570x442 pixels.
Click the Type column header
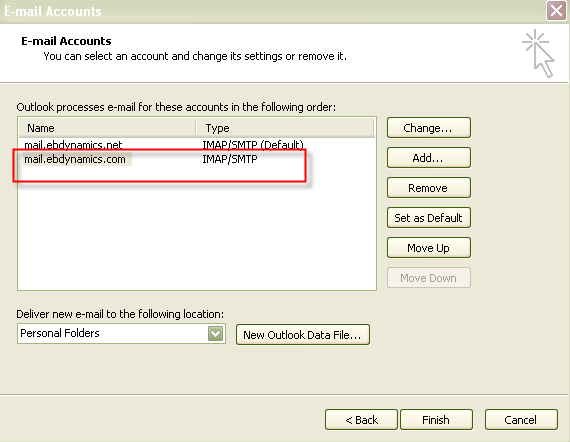tap(285, 128)
